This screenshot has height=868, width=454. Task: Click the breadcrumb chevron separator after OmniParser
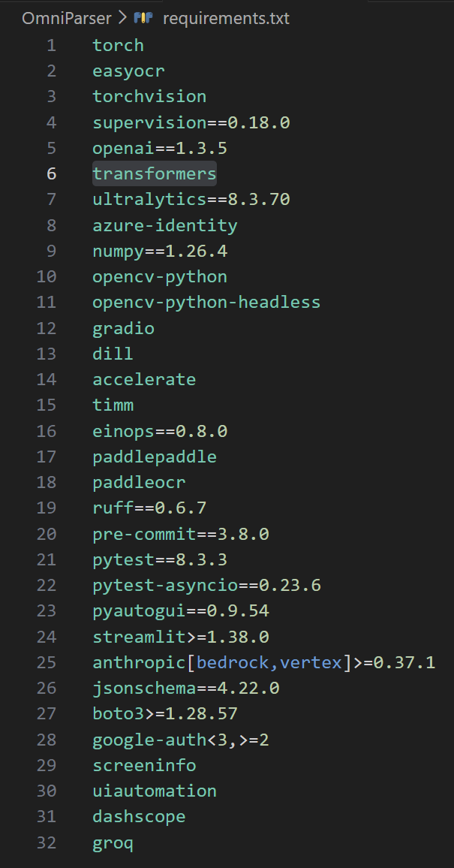pos(122,18)
